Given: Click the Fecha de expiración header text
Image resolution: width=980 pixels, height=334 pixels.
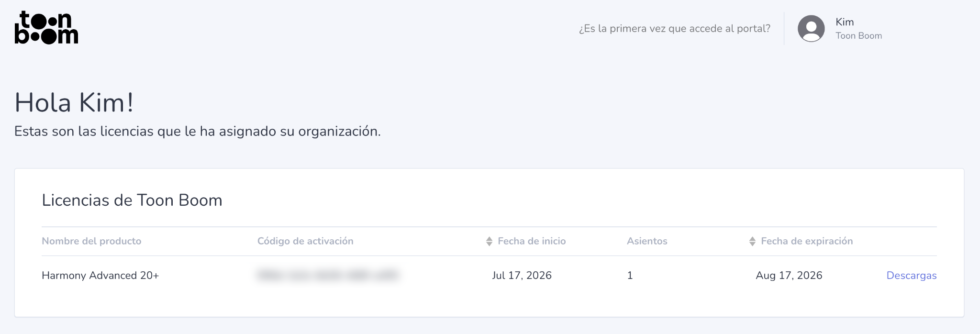Looking at the screenshot, I should tap(807, 241).
